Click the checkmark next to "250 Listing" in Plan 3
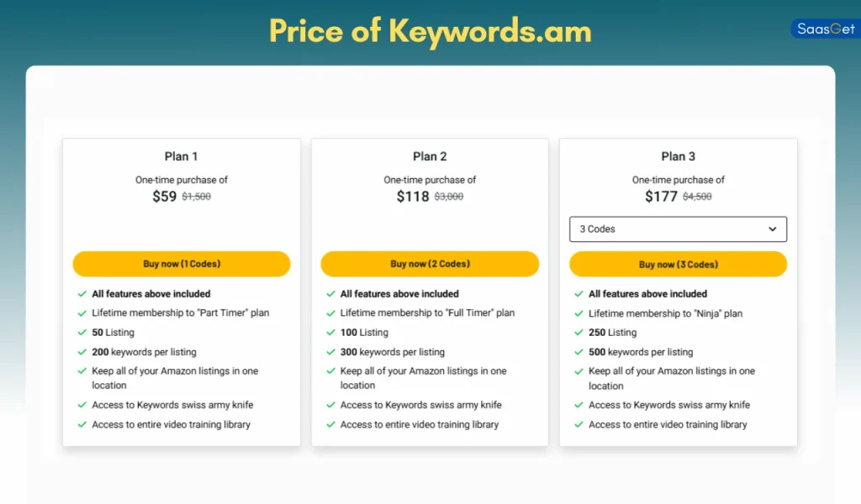Screen dimensions: 861x504 point(578,332)
